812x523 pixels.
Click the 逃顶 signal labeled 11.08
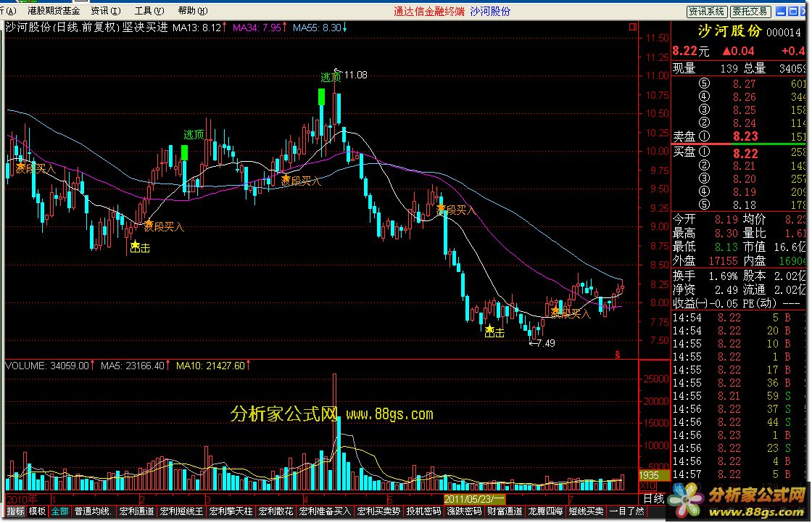331,77
